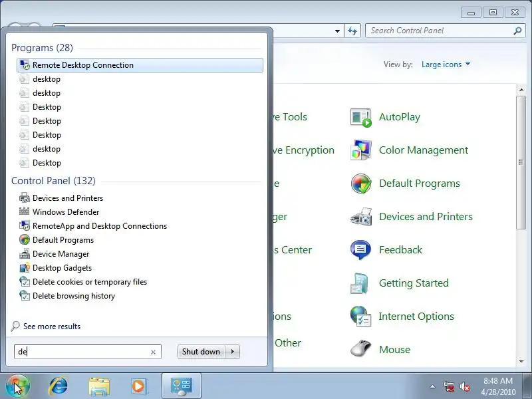Click Control Panel scrollbar up arrow
The width and height of the screenshot is (532, 399).
(521, 90)
